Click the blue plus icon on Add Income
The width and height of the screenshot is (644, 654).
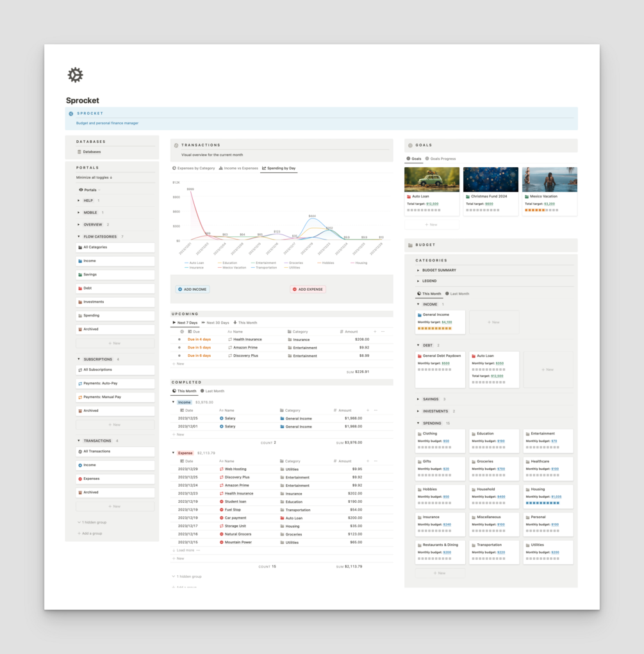point(180,289)
